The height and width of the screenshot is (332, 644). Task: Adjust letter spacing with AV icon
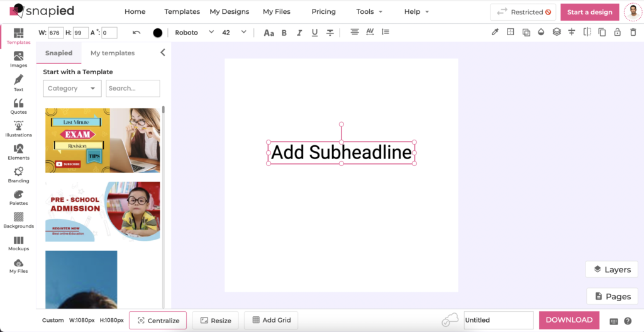(370, 31)
